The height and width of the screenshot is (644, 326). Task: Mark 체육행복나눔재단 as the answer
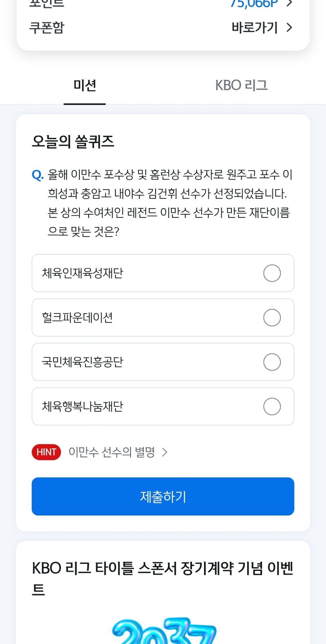(272, 407)
